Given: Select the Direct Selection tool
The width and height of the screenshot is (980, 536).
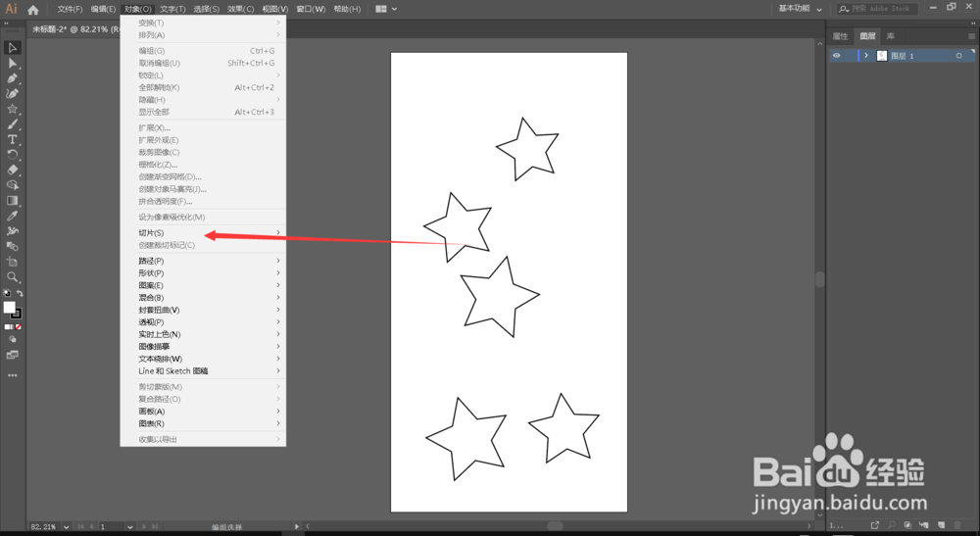Looking at the screenshot, I should [x=12, y=63].
